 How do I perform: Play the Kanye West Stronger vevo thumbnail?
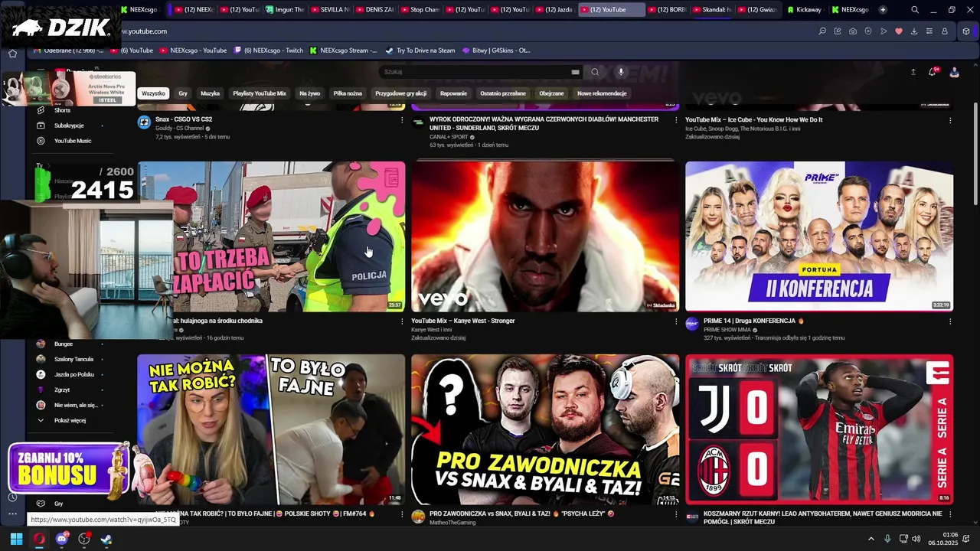(x=545, y=236)
